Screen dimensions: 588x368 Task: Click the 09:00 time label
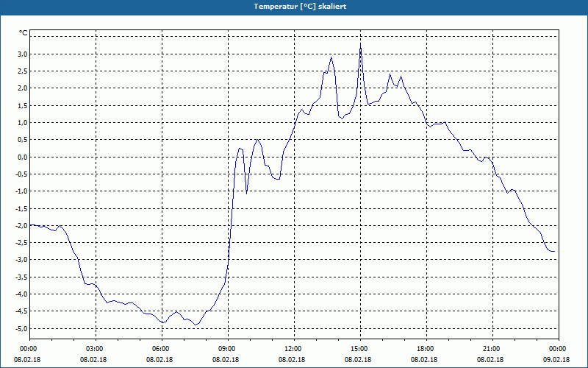tap(228, 349)
